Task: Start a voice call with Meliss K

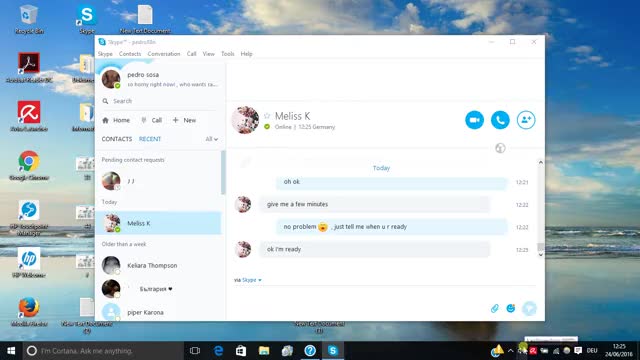Action: point(500,120)
